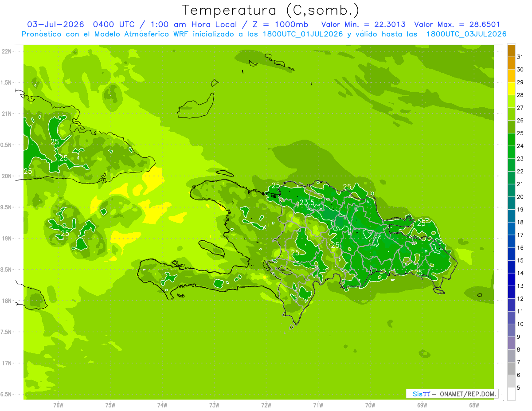Click the 72W longitude axis label
The image size is (532, 411).
coord(266,405)
